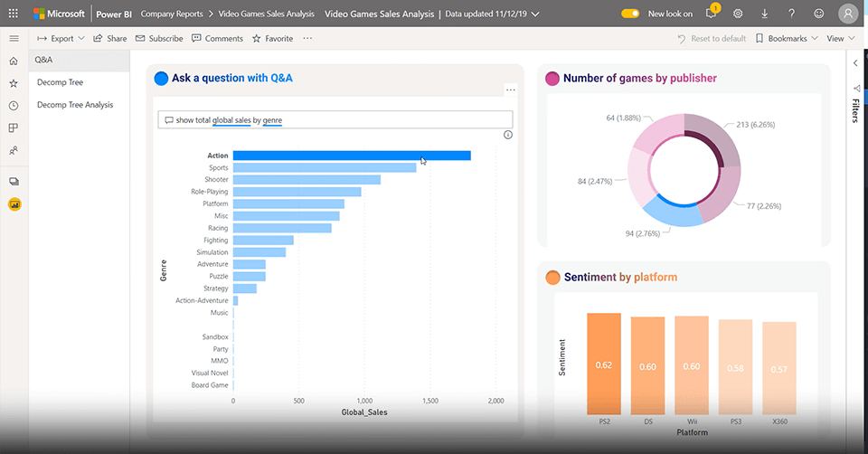Click the Share button
Image resolution: width=868 pixels, height=454 pixels.
tap(110, 39)
